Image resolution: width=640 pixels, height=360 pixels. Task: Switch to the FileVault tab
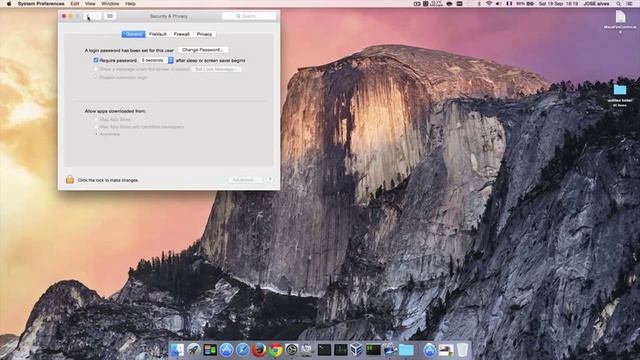tap(158, 34)
